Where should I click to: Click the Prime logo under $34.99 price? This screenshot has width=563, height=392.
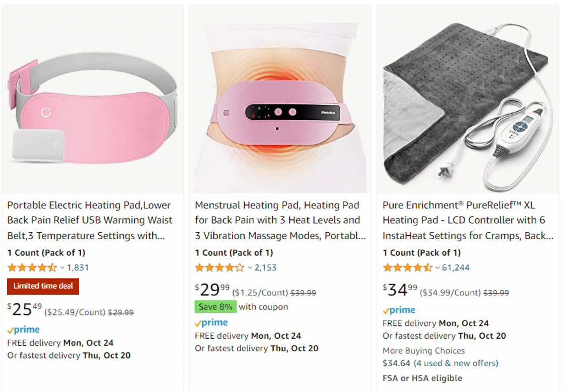click(x=399, y=310)
